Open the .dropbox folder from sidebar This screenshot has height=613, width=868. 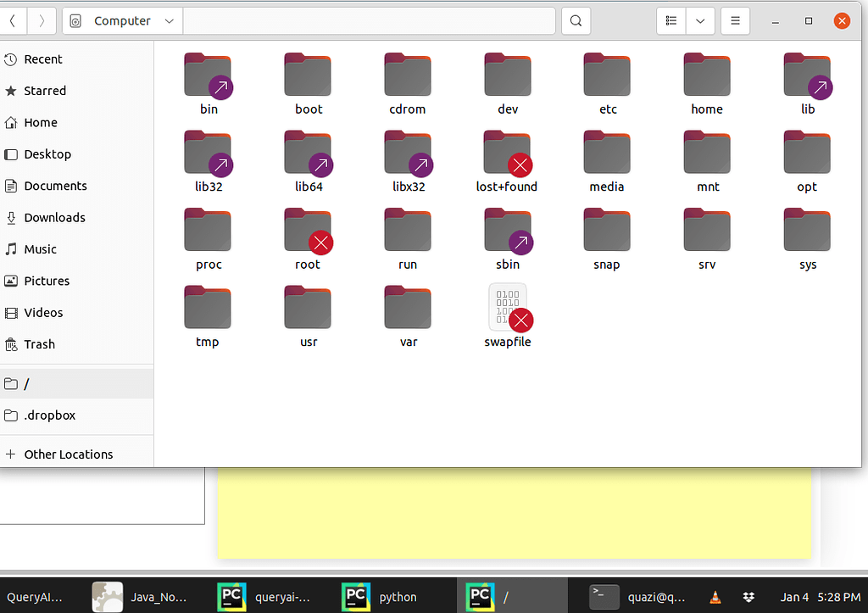point(50,415)
